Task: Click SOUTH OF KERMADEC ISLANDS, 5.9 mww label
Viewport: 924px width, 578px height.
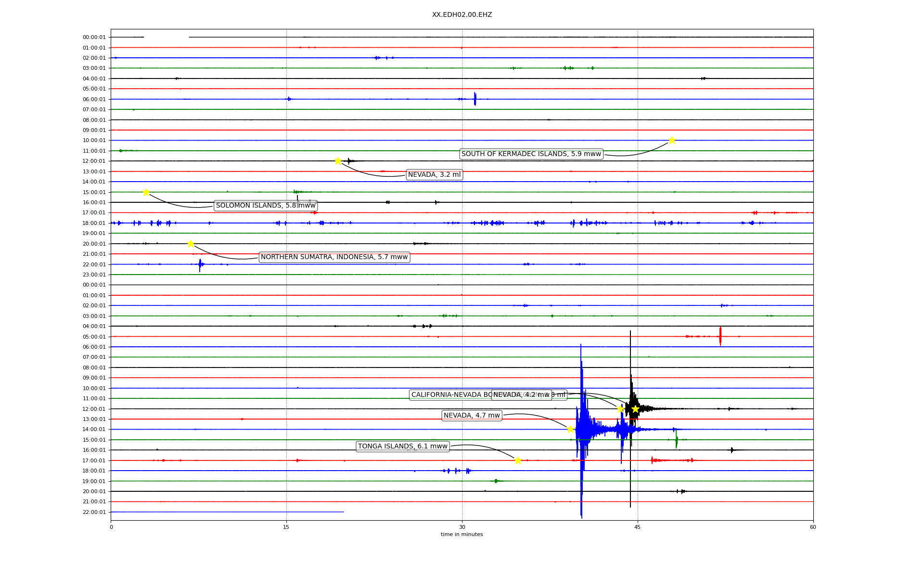Action: [531, 154]
